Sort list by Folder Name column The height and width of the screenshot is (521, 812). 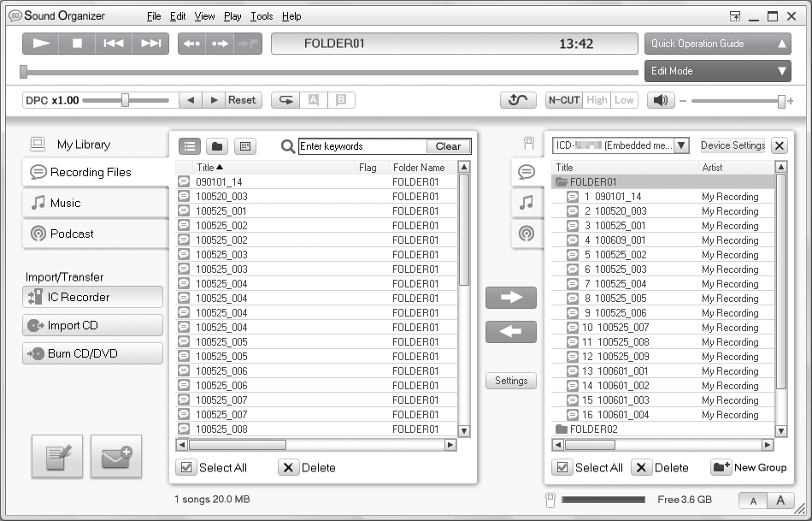(419, 168)
